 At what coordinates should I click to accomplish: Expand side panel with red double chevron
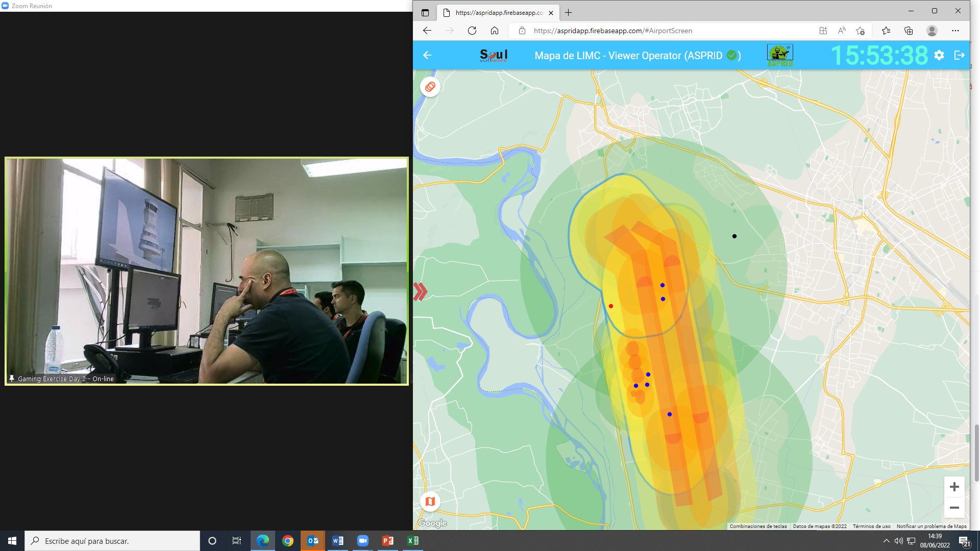tap(420, 292)
